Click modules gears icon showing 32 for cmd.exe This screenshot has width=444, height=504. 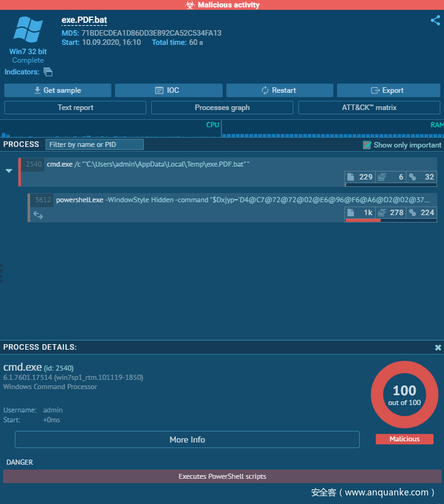pyautogui.click(x=413, y=177)
